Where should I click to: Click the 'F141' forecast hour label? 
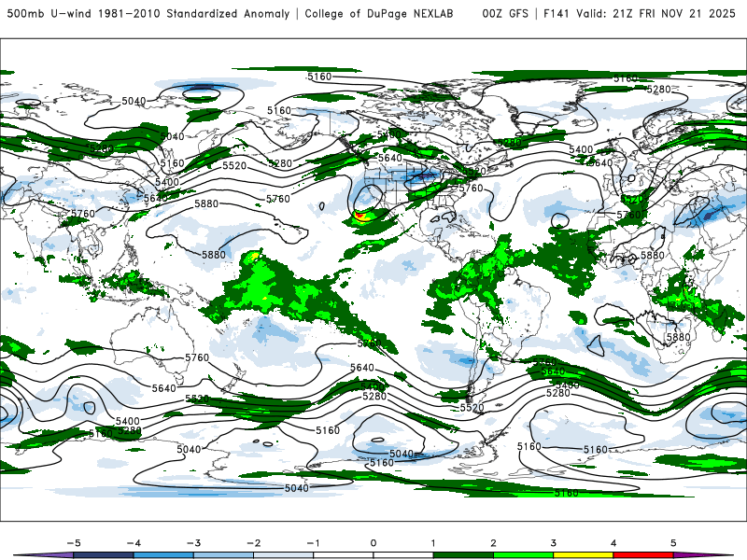557,13
